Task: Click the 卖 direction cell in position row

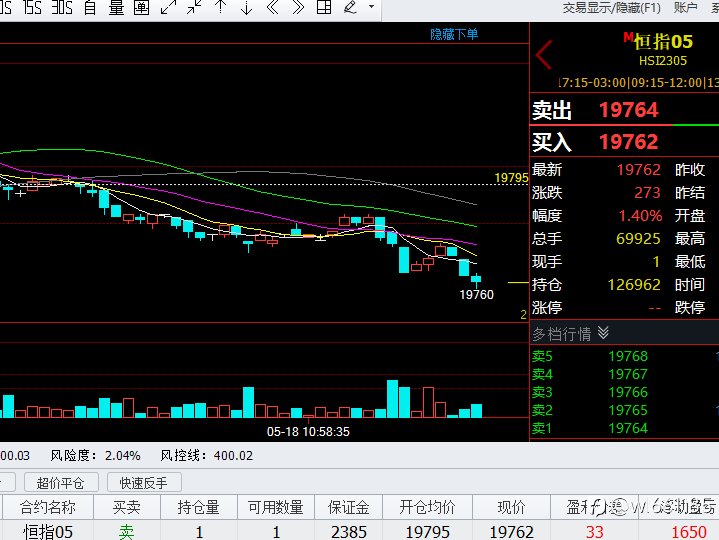Action: (x=127, y=532)
